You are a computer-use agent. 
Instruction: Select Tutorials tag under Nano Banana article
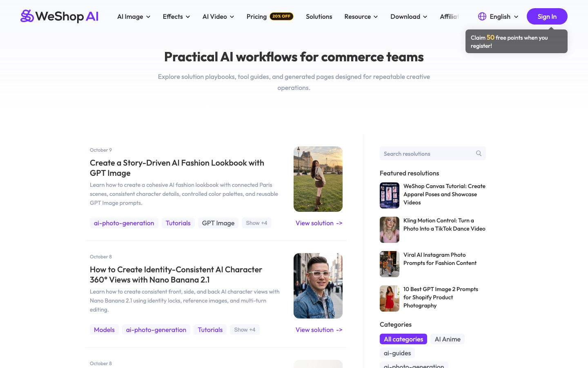point(210,330)
